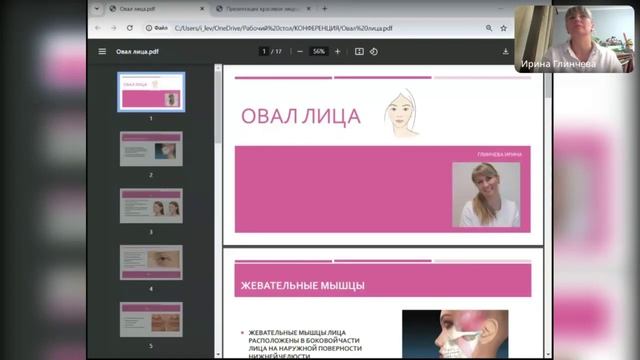
Task: Reload the browser page
Action: tap(130, 28)
